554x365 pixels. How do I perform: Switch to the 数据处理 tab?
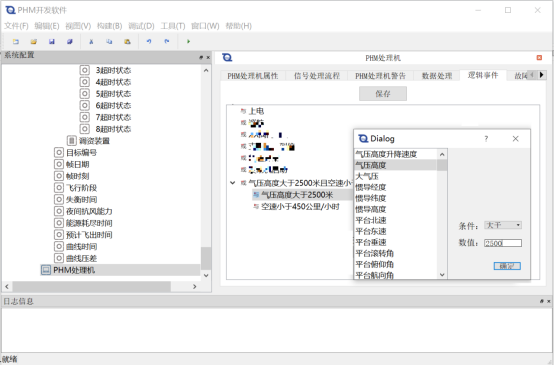tap(437, 76)
